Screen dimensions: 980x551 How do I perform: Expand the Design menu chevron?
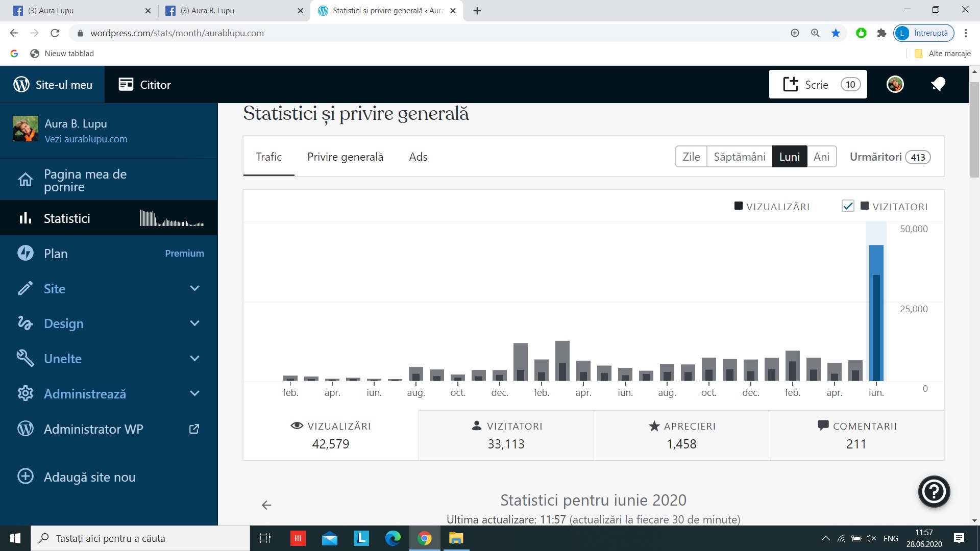(x=194, y=323)
